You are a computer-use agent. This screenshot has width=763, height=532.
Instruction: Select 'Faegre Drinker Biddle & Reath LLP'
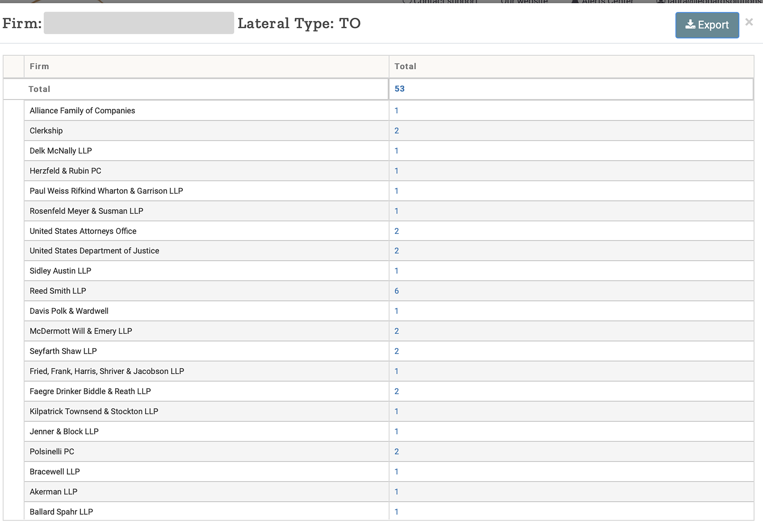click(x=206, y=391)
